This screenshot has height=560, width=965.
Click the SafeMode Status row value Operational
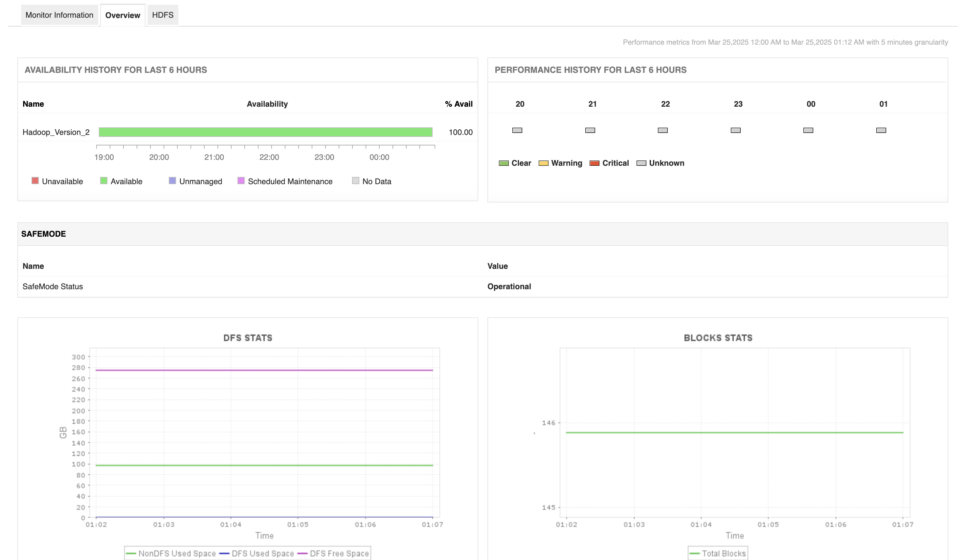click(x=509, y=286)
